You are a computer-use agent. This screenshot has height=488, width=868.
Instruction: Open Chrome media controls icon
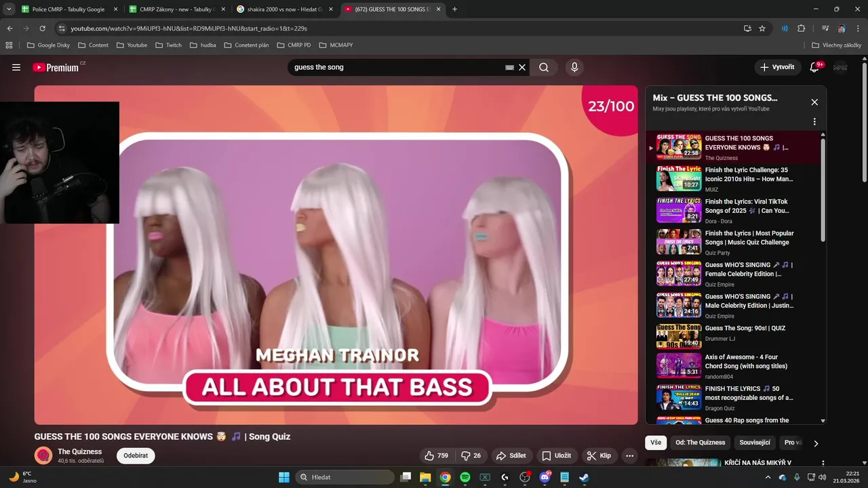825,28
